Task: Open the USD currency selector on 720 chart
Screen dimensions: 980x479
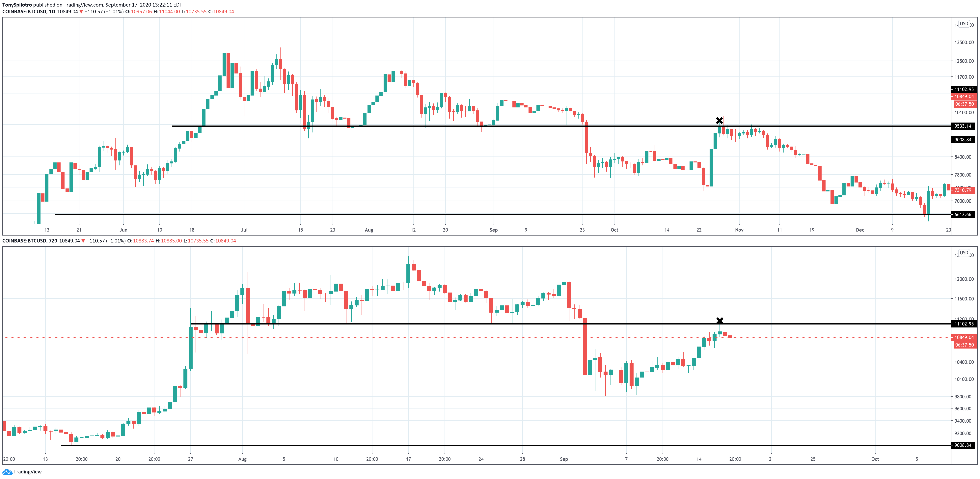Action: (x=964, y=253)
